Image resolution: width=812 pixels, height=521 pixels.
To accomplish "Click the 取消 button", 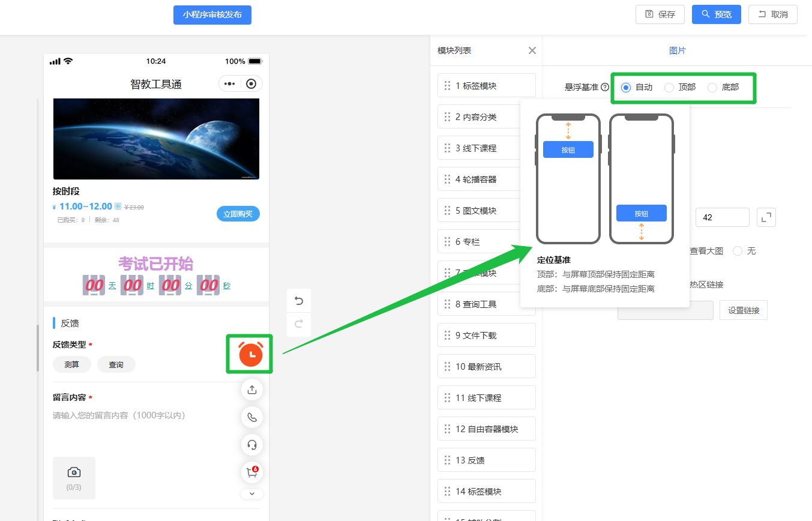I will [x=773, y=14].
